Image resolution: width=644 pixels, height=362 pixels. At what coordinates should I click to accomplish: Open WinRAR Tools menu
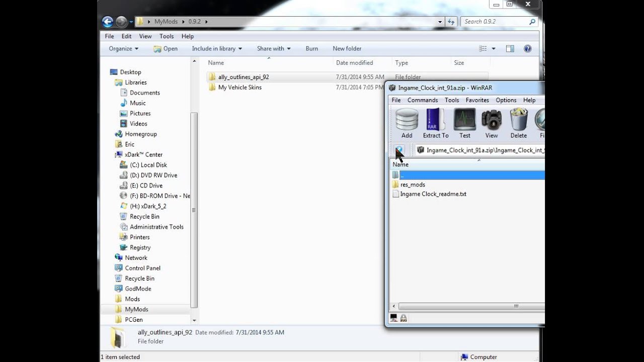coord(452,100)
